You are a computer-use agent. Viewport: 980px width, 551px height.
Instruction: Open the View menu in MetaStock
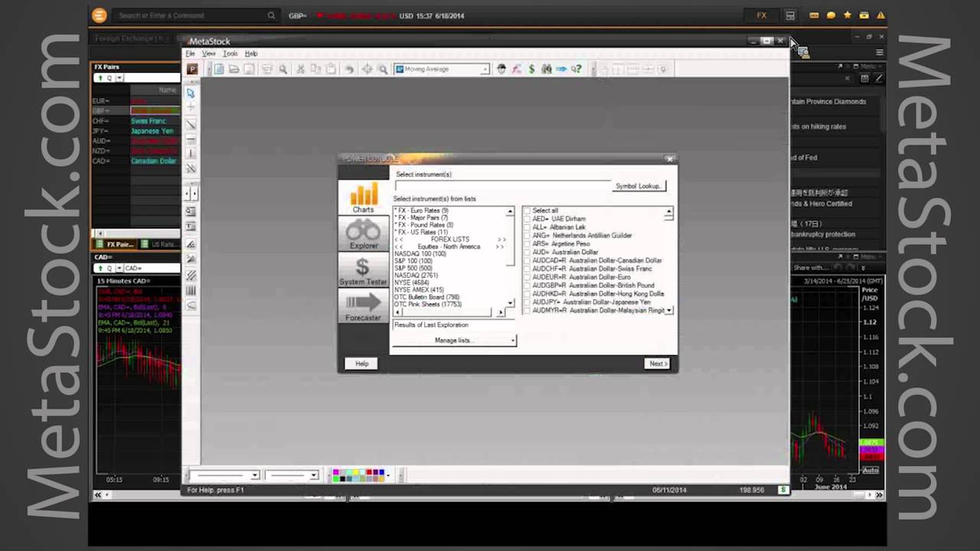(x=208, y=54)
